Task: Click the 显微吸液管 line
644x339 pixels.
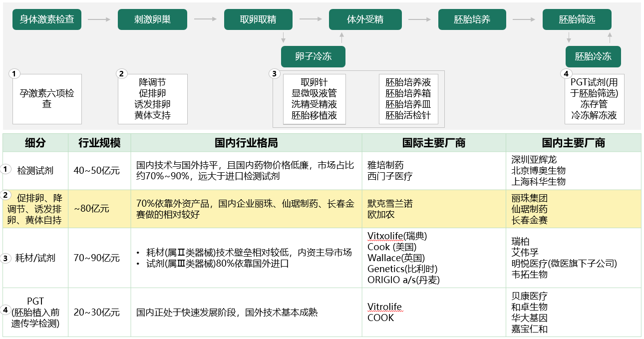Action: [315, 93]
